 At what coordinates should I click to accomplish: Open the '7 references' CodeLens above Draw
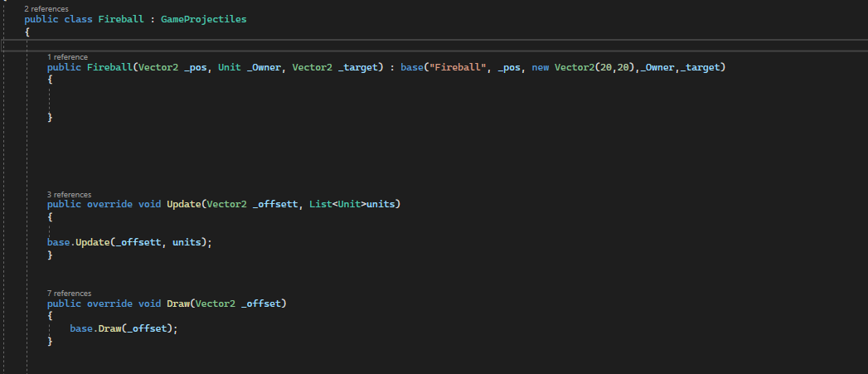click(x=69, y=294)
